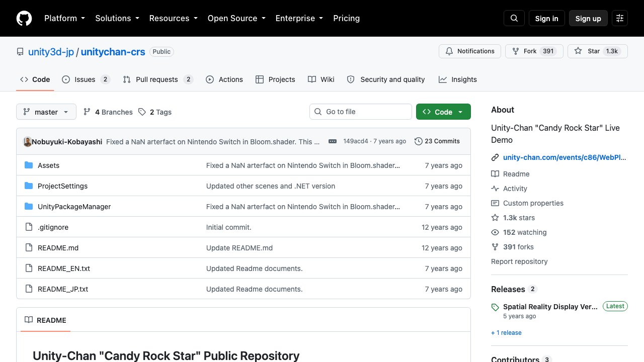The image size is (644, 362).
Task: Open the green Code dropdown button
Action: pyautogui.click(x=443, y=112)
